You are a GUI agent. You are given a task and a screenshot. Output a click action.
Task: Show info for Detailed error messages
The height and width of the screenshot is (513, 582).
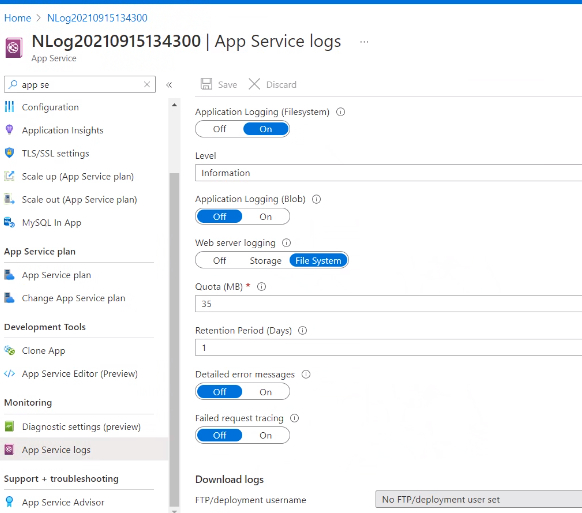coord(306,374)
